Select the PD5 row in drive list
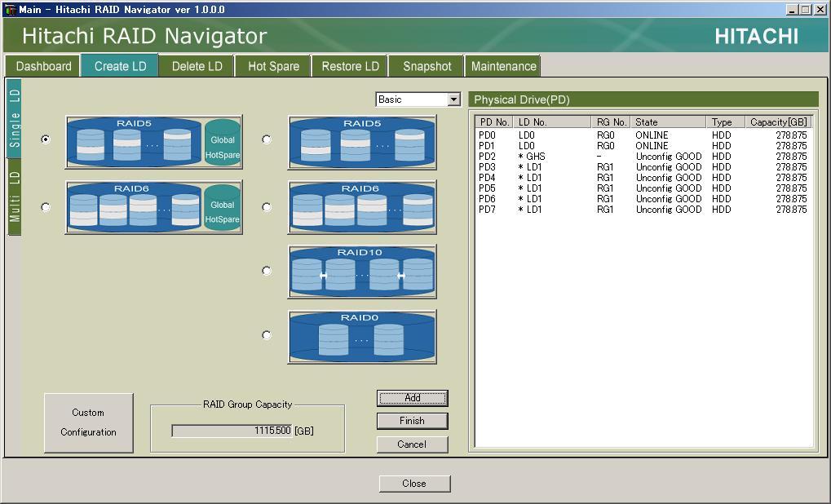 tap(643, 188)
